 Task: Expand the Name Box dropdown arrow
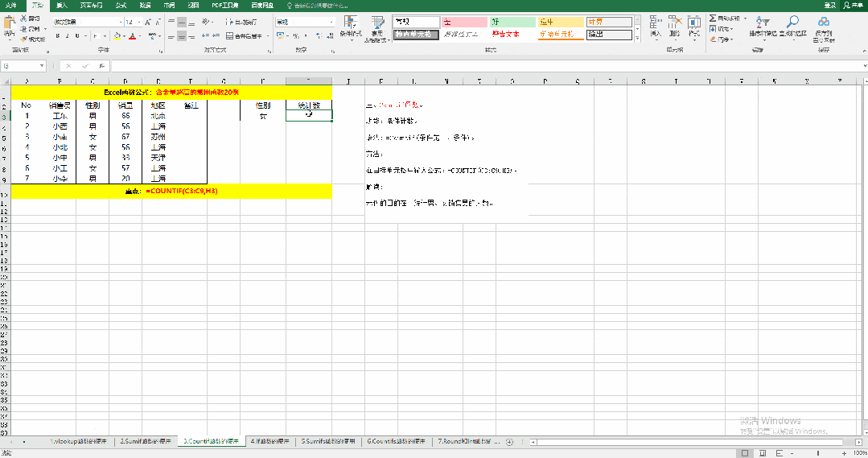click(x=42, y=66)
